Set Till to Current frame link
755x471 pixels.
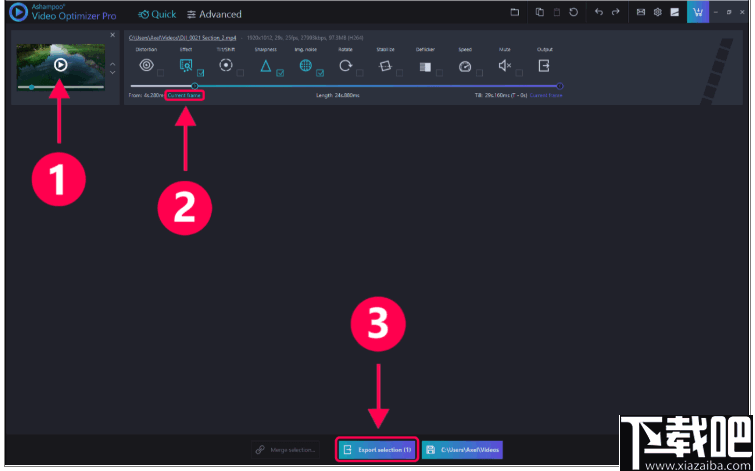(x=546, y=95)
